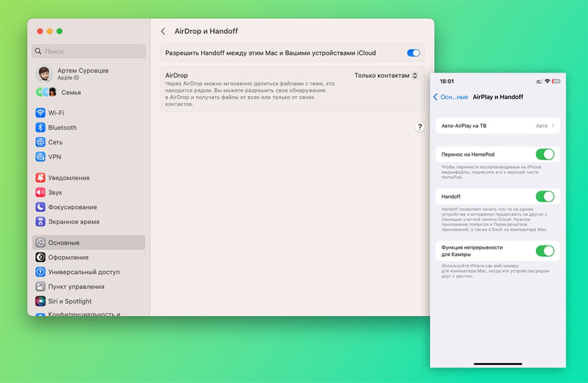Open Артем Суровцев Apple ID account
This screenshot has height=383, width=588.
point(89,74)
